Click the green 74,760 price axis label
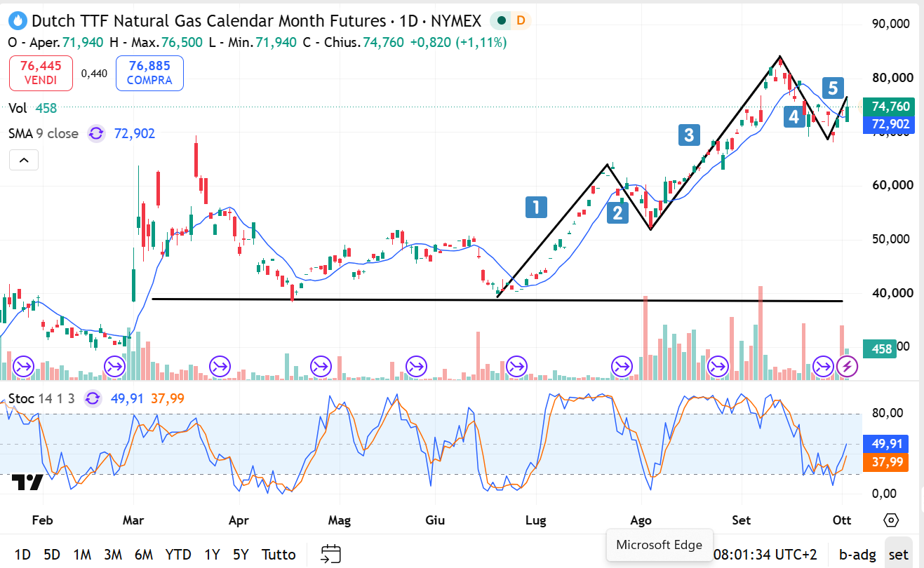The width and height of the screenshot is (924, 568). [890, 107]
